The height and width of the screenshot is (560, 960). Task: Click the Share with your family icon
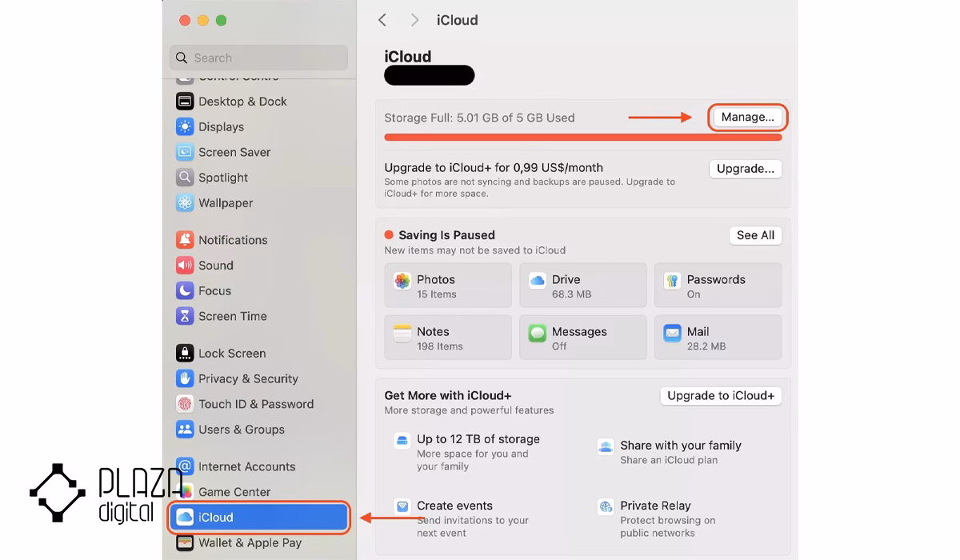[x=606, y=446]
